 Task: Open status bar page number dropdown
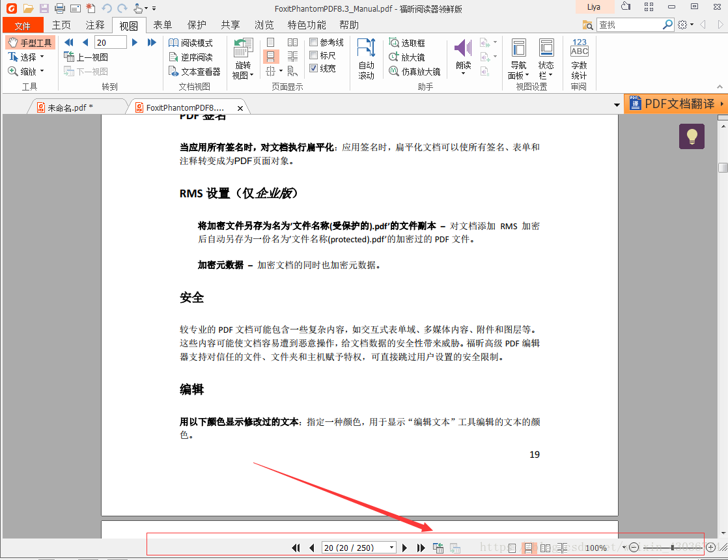coord(391,548)
